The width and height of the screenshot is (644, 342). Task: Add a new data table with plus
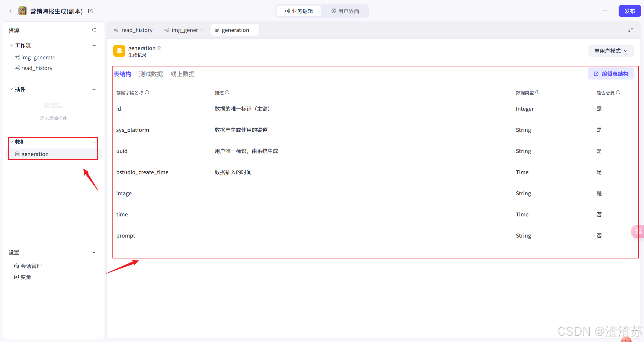pos(94,142)
